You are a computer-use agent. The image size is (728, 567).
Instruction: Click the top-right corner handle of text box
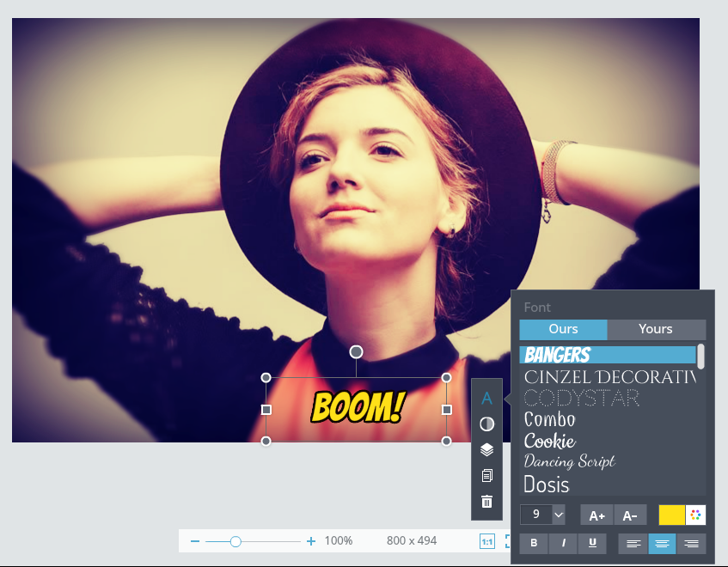pos(446,378)
